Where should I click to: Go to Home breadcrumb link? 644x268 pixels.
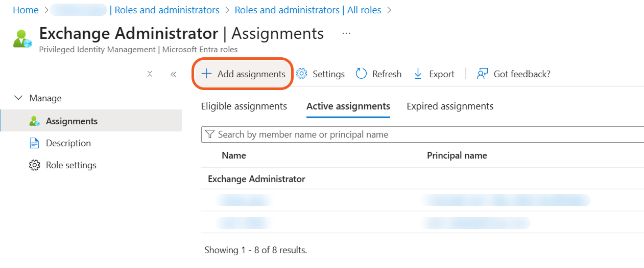click(26, 10)
